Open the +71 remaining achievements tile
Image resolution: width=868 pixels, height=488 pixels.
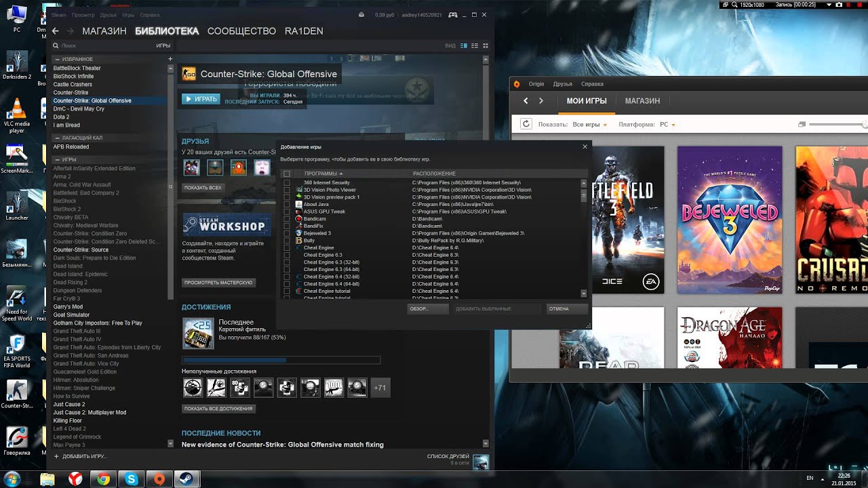point(380,388)
